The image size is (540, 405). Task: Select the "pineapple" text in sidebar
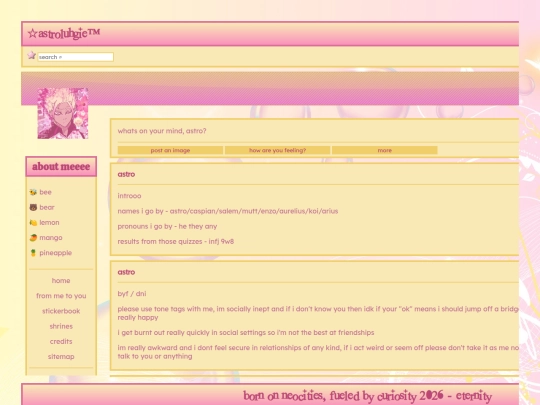coord(55,253)
